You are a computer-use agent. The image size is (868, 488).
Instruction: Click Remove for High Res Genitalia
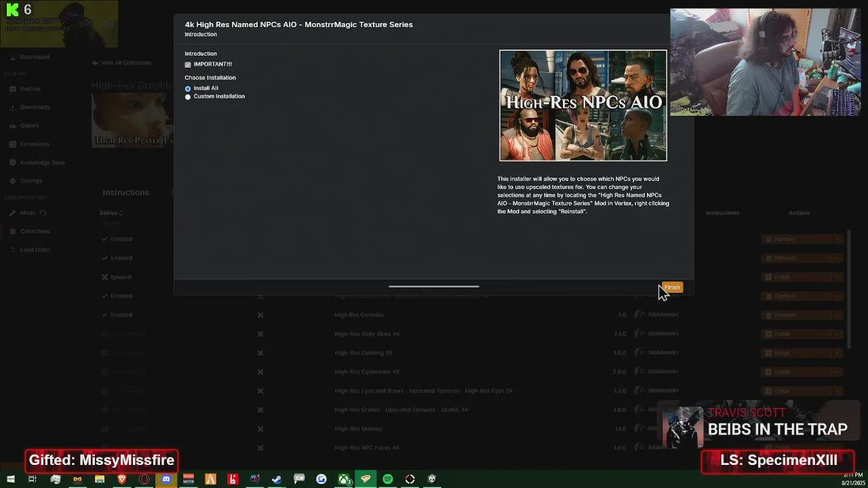point(797,315)
